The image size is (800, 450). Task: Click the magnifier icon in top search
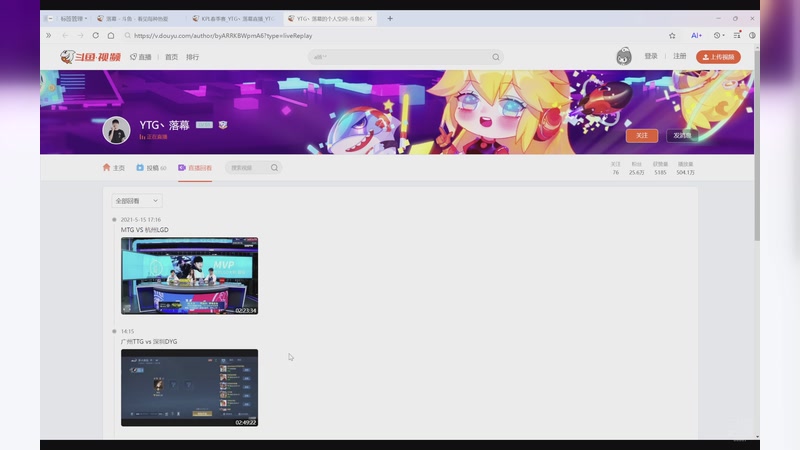pyautogui.click(x=496, y=57)
